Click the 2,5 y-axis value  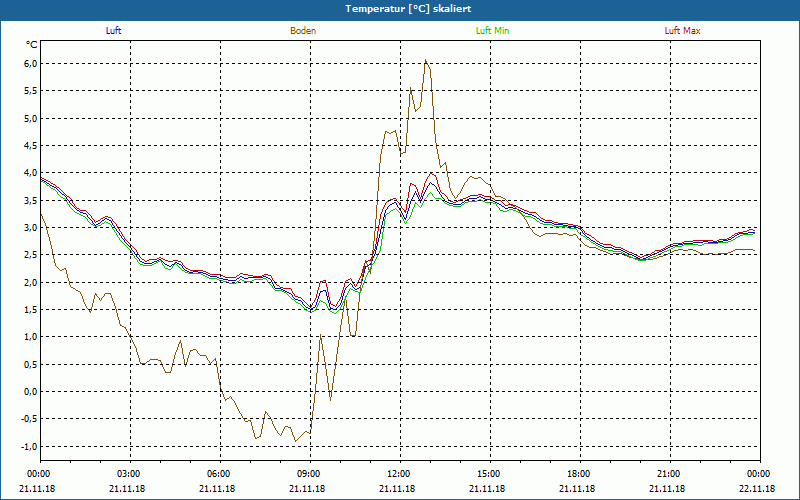pyautogui.click(x=31, y=255)
